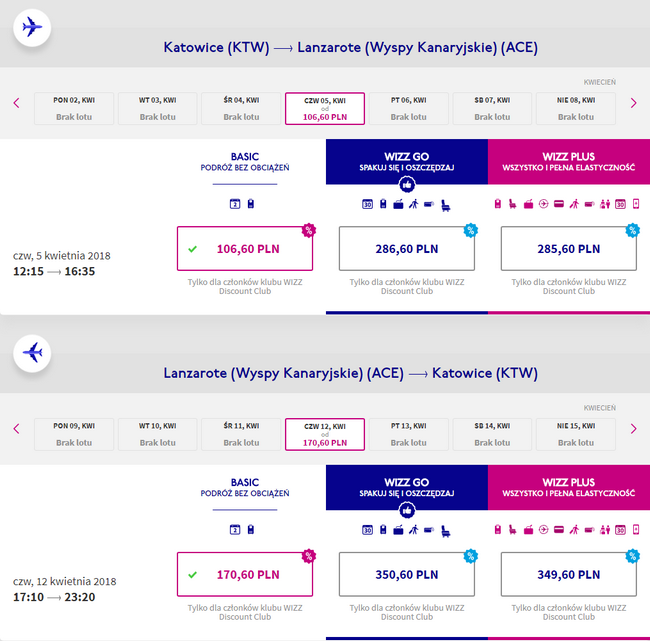The height and width of the screenshot is (641, 650).
Task: Click the airplane icon for Katowice–Lanzarote flight
Action: (32, 27)
